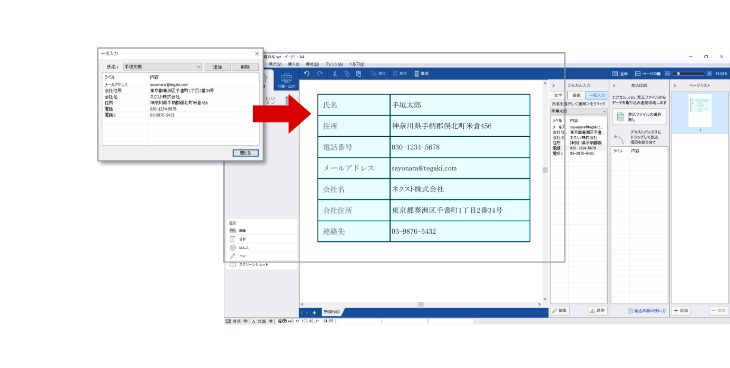Open the name dropdown in the input panel
This screenshot has height=368, width=730.
pyautogui.click(x=579, y=112)
